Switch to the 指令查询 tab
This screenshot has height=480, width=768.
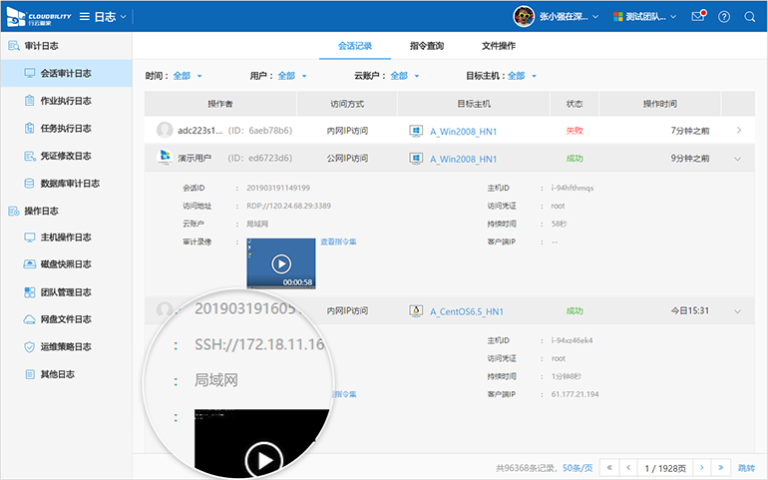427,46
